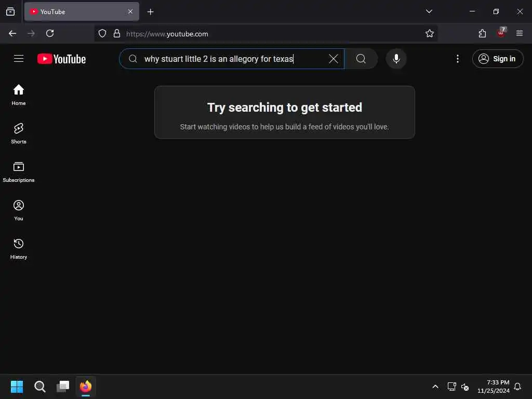Open the browser Extensions puzzle icon
This screenshot has width=532, height=399.
482,34
